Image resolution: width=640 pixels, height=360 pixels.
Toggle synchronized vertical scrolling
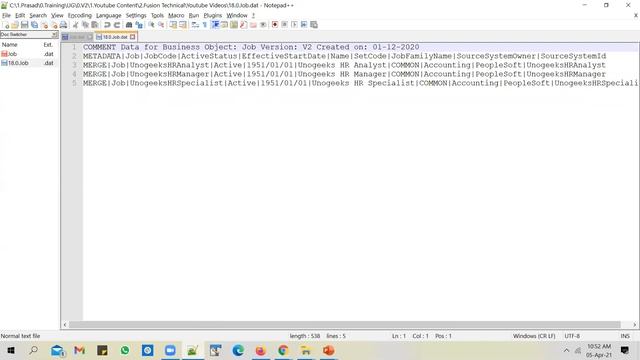click(173, 25)
